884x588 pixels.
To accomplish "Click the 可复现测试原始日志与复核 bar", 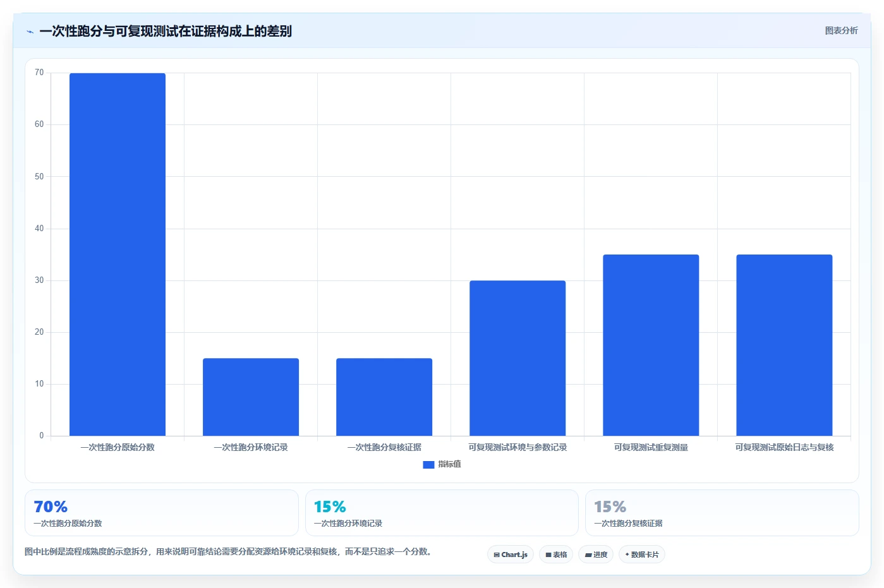I will pos(784,345).
